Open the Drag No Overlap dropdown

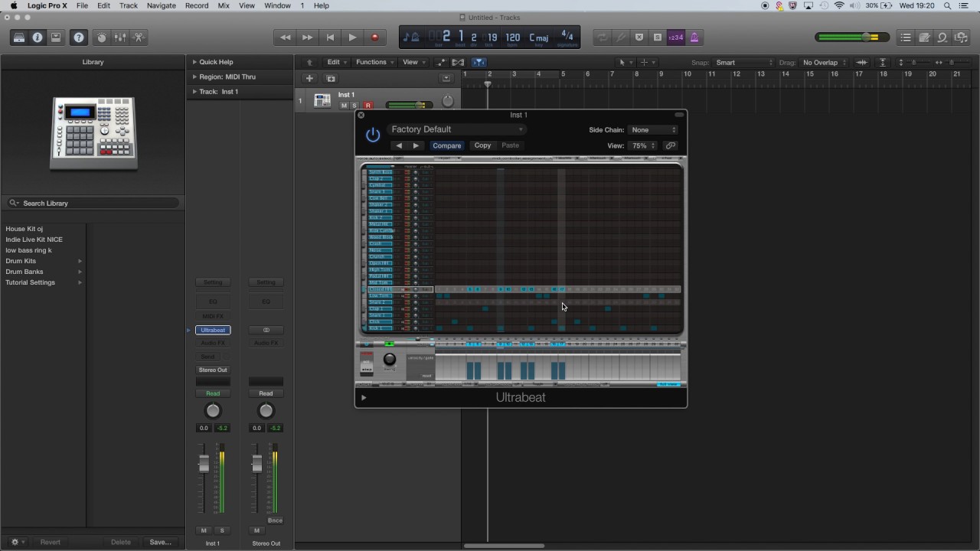tap(824, 62)
